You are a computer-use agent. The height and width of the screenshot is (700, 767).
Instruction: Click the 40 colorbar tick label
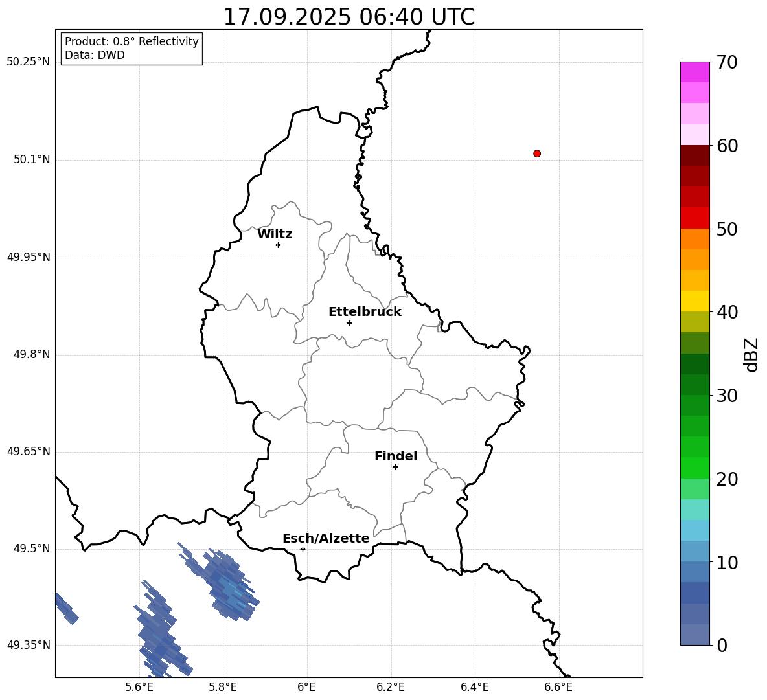point(727,312)
